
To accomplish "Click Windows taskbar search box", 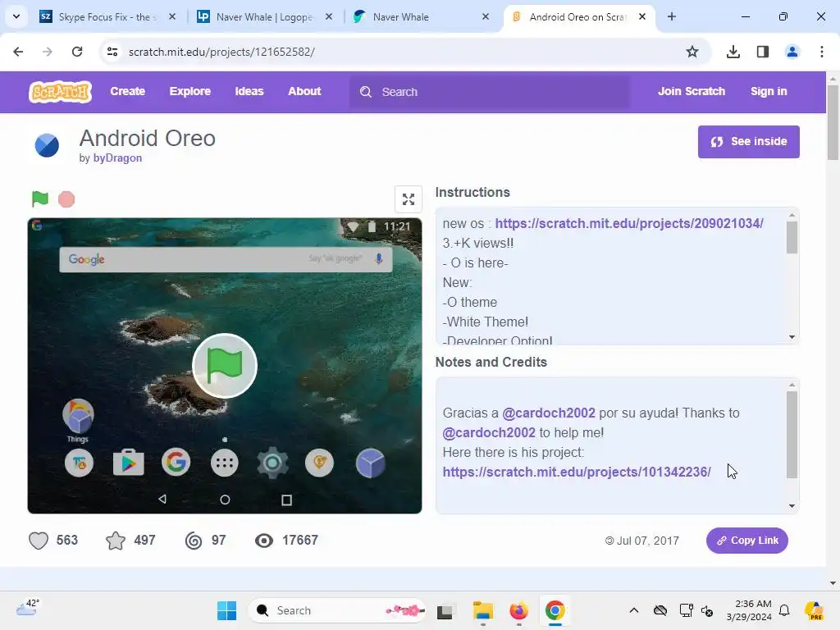I will [x=337, y=610].
